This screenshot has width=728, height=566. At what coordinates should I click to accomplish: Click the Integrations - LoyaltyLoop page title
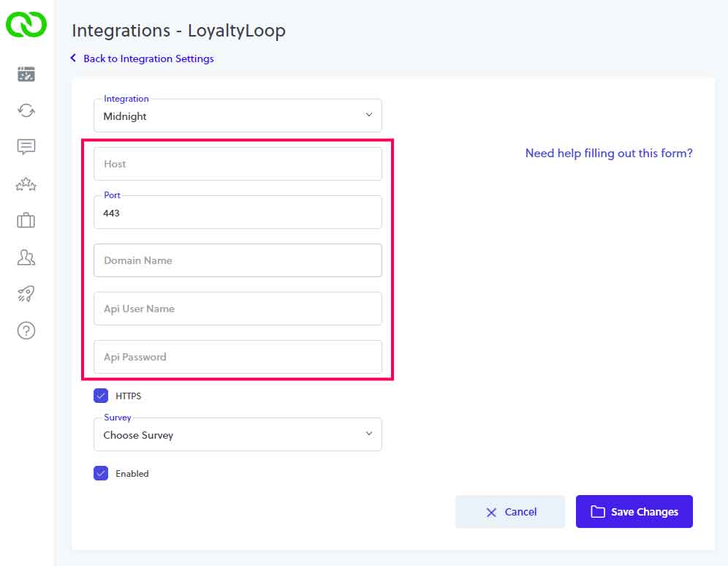179,31
